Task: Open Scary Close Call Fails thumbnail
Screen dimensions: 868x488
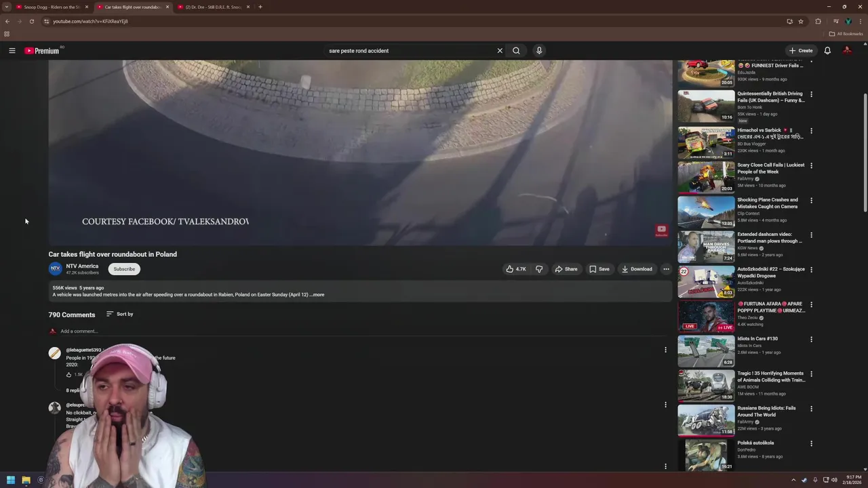Action: point(706,177)
